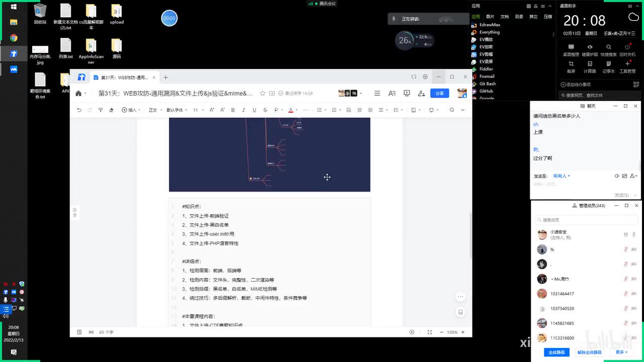Open the 所有人 recipient dropdown in chat
644x362 pixels.
click(x=561, y=176)
